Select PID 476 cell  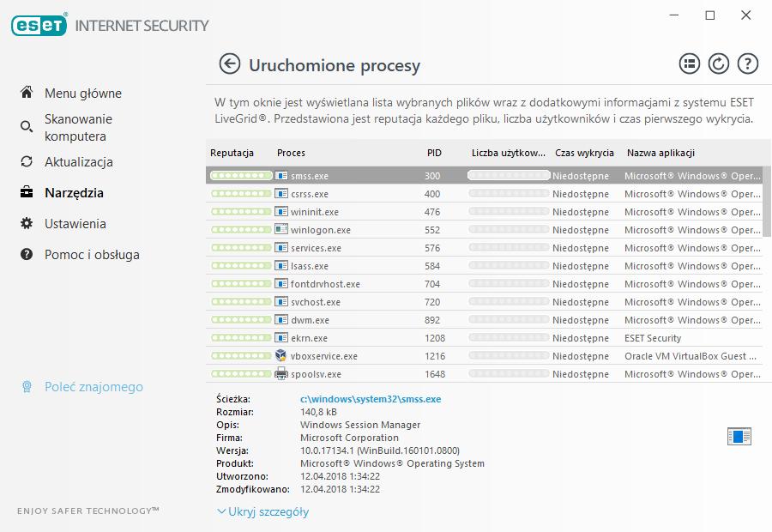pyautogui.click(x=432, y=212)
